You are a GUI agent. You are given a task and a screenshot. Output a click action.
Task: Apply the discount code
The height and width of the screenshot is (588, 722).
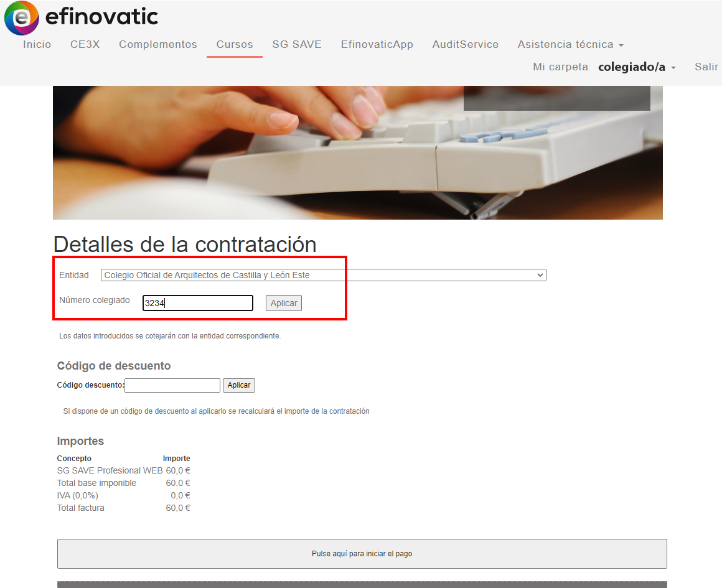tap(238, 385)
